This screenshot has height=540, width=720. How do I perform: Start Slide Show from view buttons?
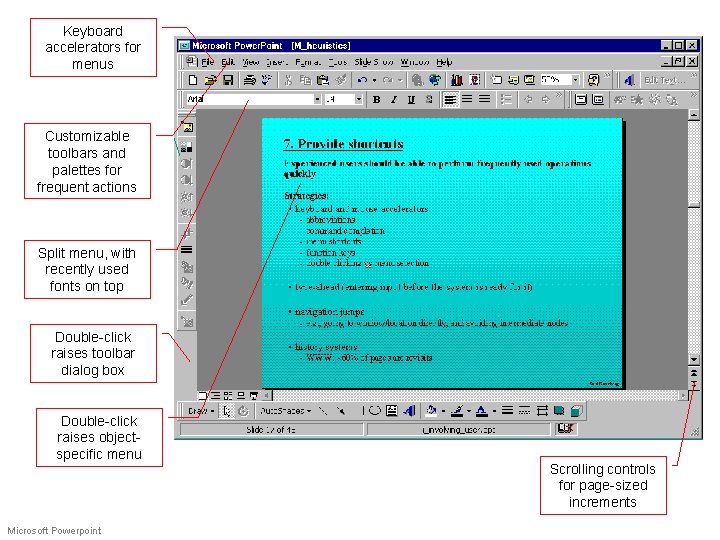coord(253,395)
